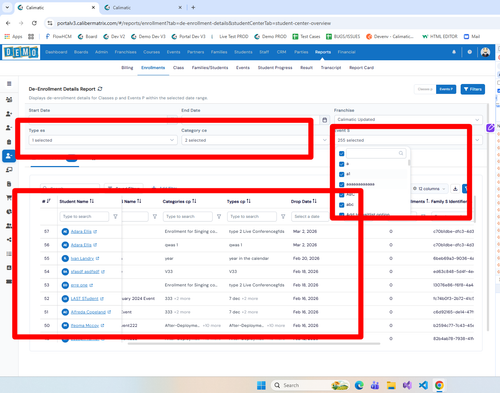The height and width of the screenshot is (393, 500).
Task: Sort by Student Name column arrows
Action: tap(92, 201)
